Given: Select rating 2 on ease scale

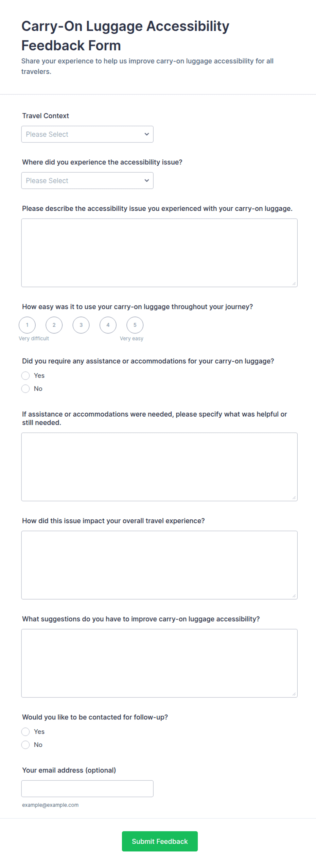Looking at the screenshot, I should pyautogui.click(x=54, y=325).
